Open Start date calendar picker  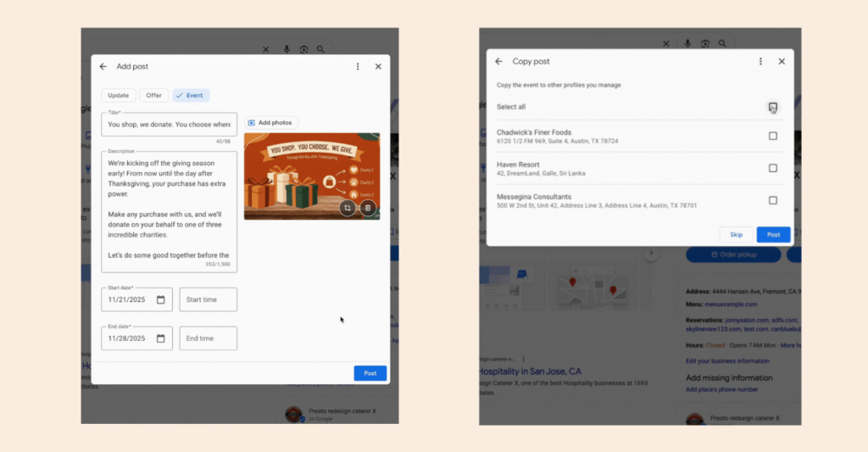pos(161,299)
